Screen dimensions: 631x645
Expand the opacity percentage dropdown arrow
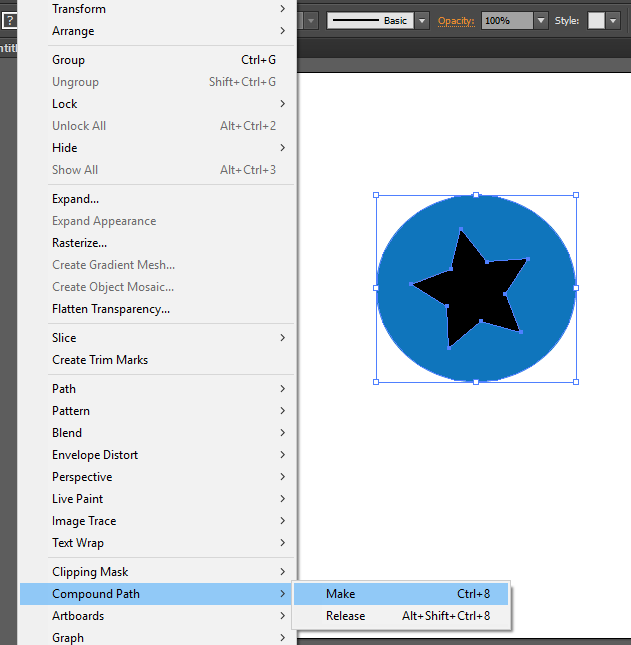[x=541, y=21]
